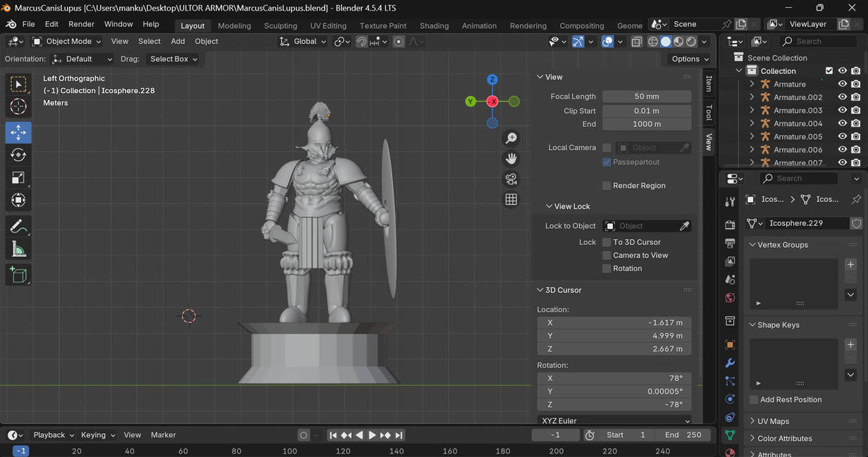Toggle camera view icon in viewport
Viewport: 868px width, 457px height.
coord(512,179)
